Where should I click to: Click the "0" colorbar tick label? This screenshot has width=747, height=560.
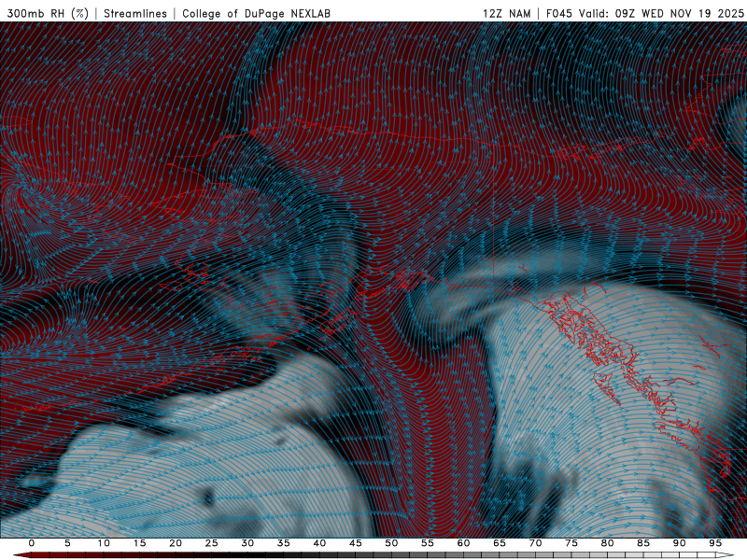32,543
